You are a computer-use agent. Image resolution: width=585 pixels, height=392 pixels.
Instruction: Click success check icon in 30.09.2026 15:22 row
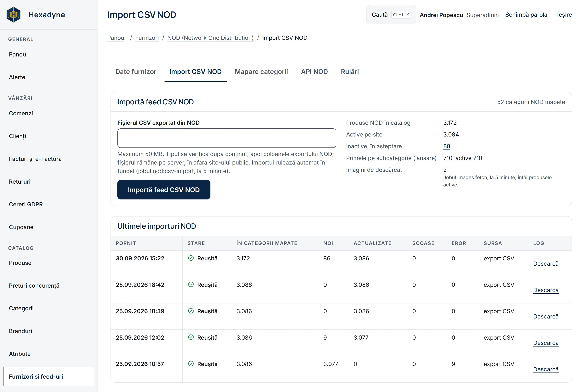(191, 258)
